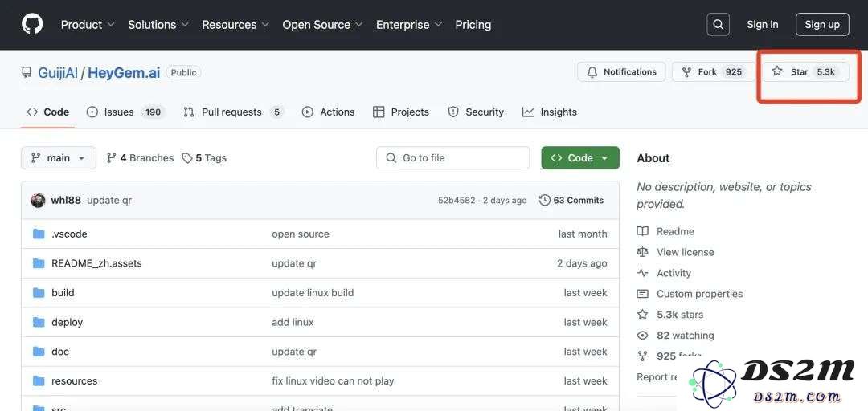Click 'fix linux video can not play' message

(x=333, y=381)
